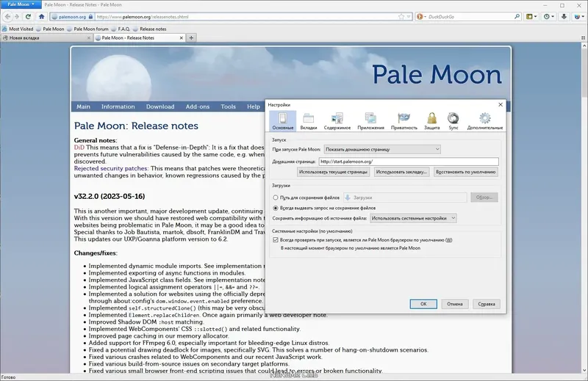Open the F.A.Q. bookmark
Screen dimensions: 588x381
(121, 29)
